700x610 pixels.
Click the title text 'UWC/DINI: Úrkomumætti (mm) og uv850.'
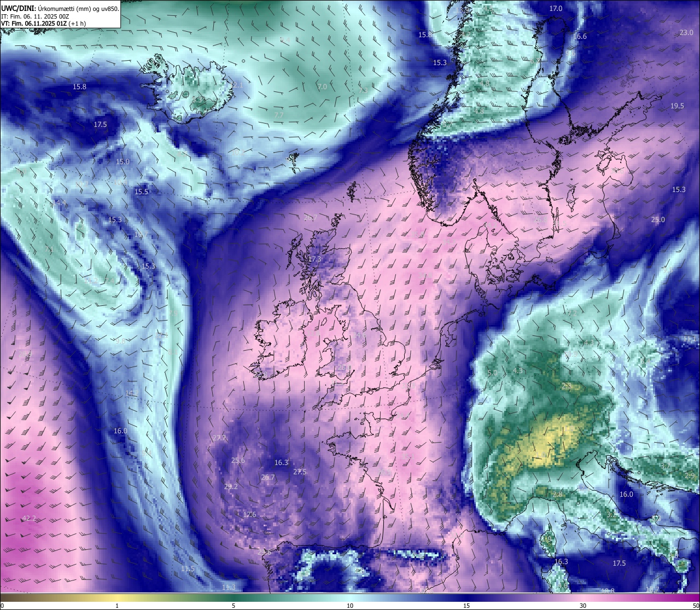pyautogui.click(x=60, y=8)
